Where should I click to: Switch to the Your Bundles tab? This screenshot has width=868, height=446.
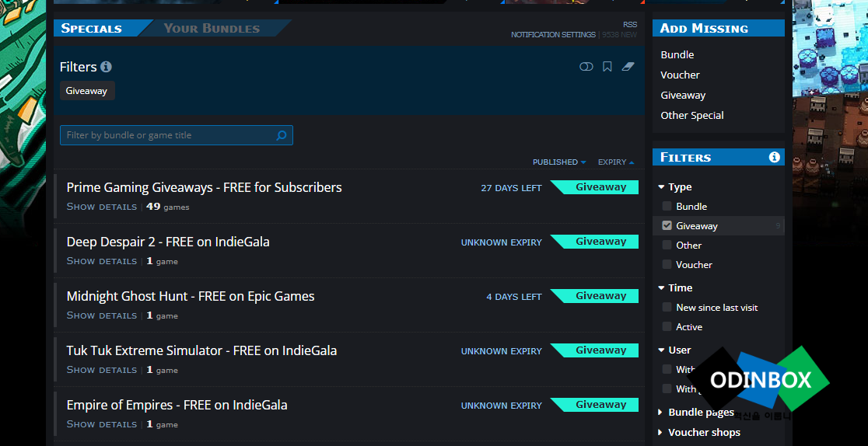click(x=212, y=28)
